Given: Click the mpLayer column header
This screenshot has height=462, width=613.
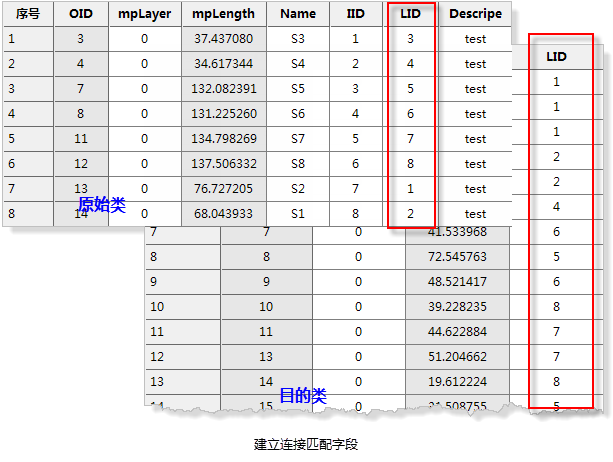Looking at the screenshot, I should tap(144, 14).
